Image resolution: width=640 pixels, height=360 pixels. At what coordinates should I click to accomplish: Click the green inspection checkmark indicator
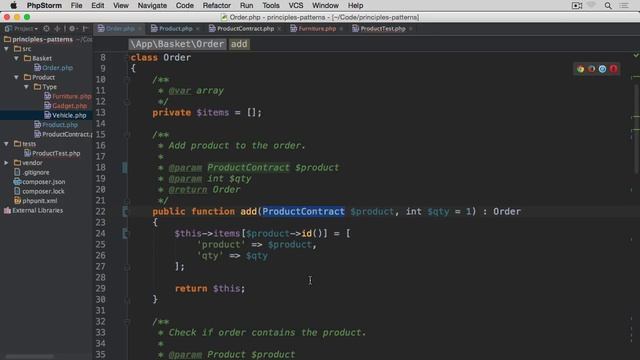636,55
